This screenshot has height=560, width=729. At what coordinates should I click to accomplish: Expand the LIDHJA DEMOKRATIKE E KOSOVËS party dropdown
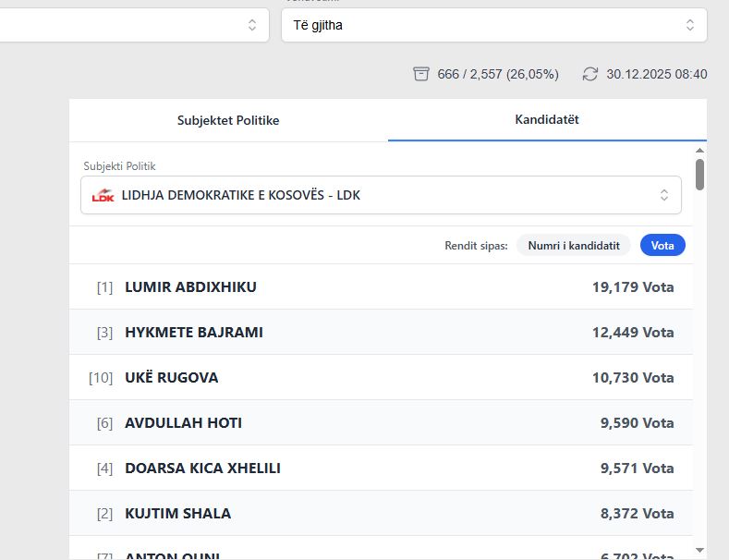(x=381, y=195)
